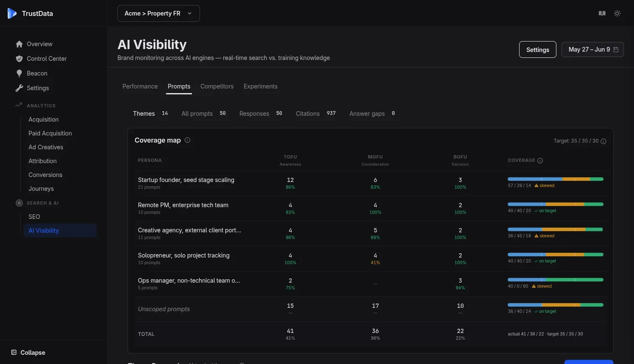This screenshot has width=634, height=364.
Task: Toggle the light/dark theme sun icon
Action: coord(617,13)
